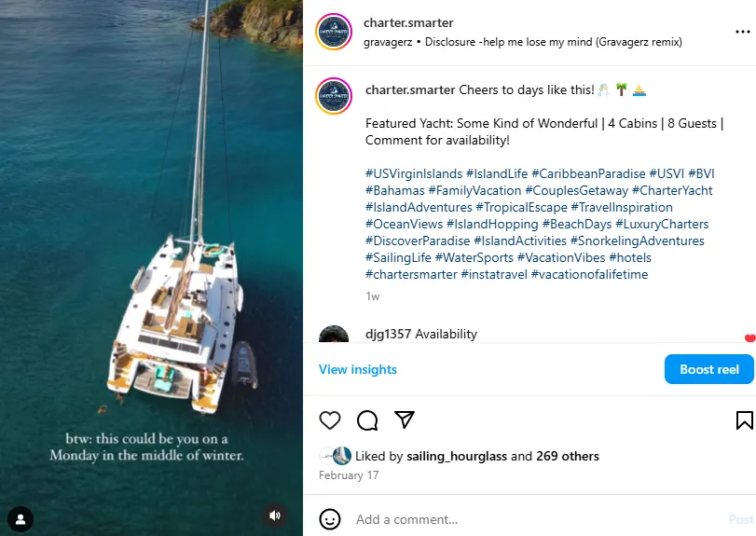Open View insights link
Image resolution: width=756 pixels, height=536 pixels.
click(358, 369)
